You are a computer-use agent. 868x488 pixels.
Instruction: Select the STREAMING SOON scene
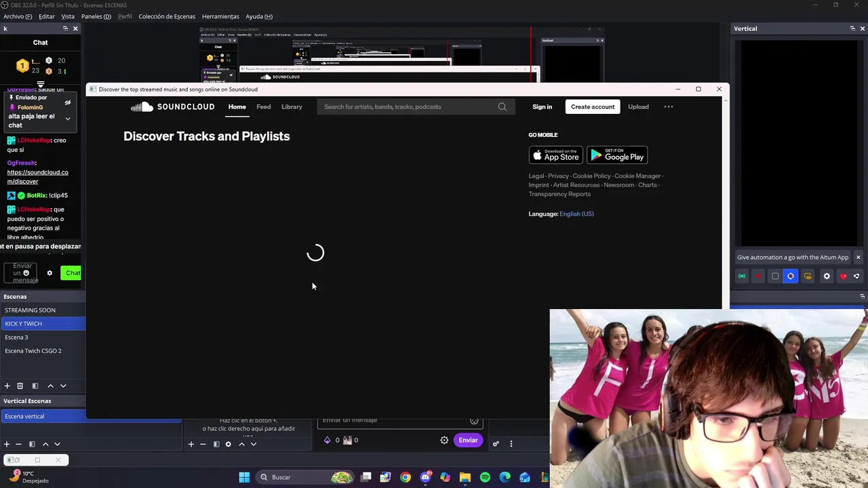pos(43,310)
